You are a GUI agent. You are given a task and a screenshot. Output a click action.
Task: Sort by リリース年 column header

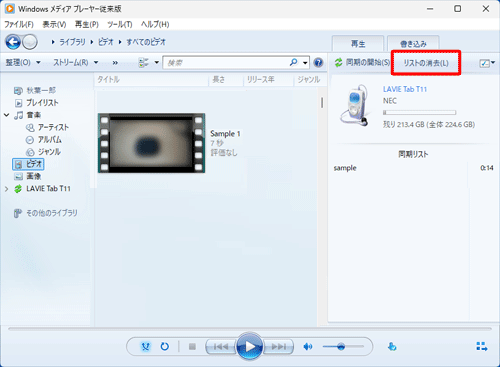[268, 80]
